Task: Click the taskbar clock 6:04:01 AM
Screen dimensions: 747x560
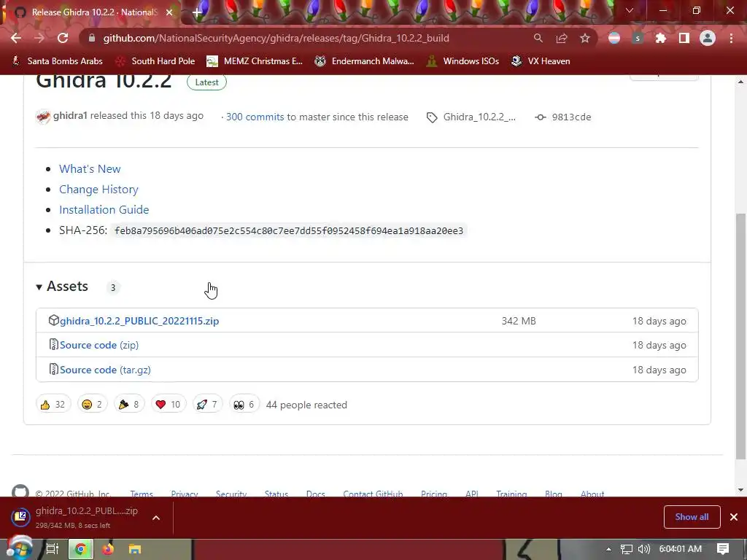Action: tap(681, 549)
